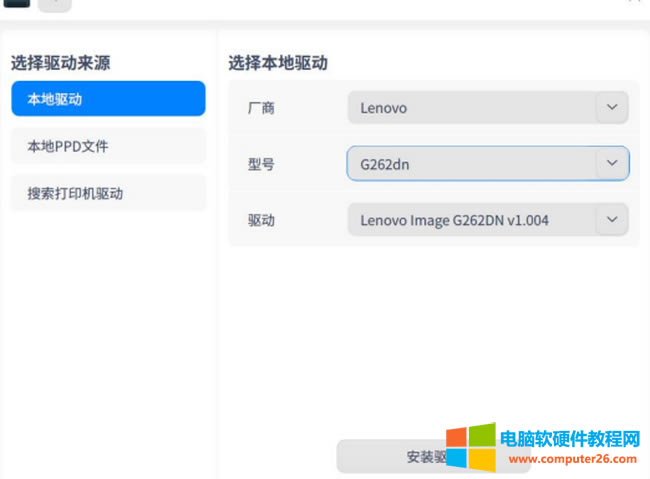
Task: Open the 搜索打印机驱动 option
Action: tap(108, 193)
